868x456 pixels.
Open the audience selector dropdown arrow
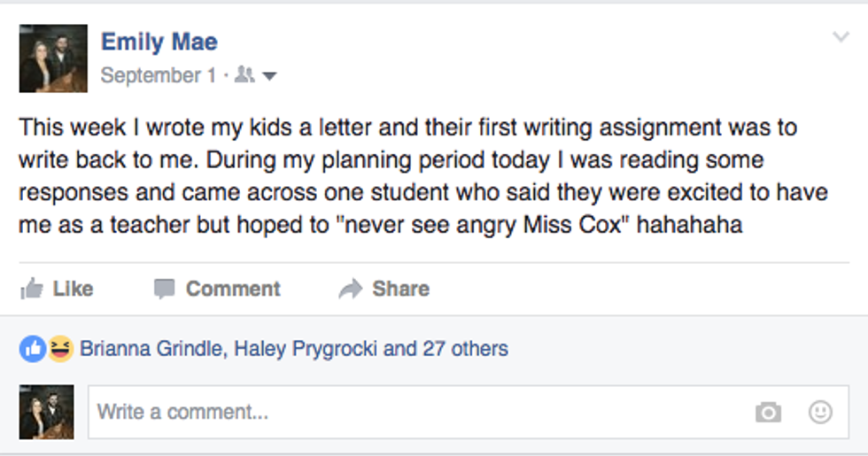(270, 76)
